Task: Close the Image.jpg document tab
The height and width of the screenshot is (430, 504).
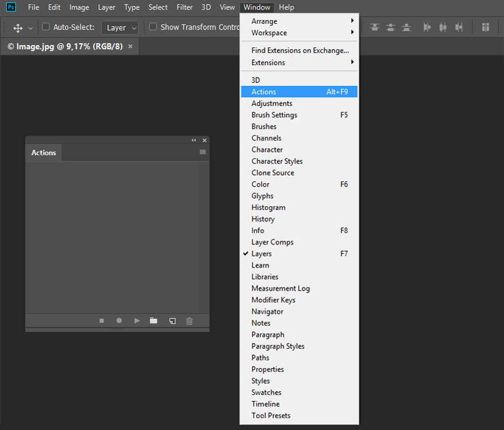Action: tap(130, 46)
